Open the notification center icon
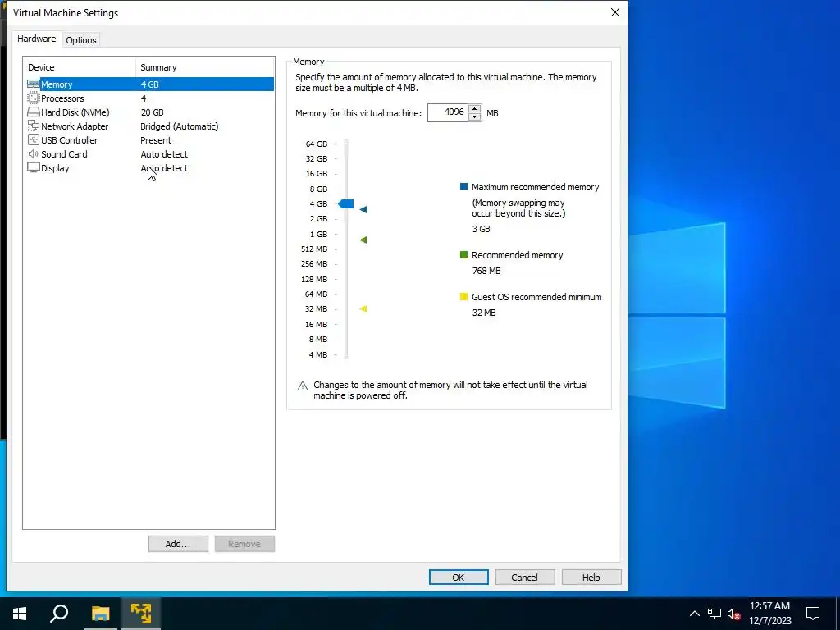 pyautogui.click(x=813, y=614)
